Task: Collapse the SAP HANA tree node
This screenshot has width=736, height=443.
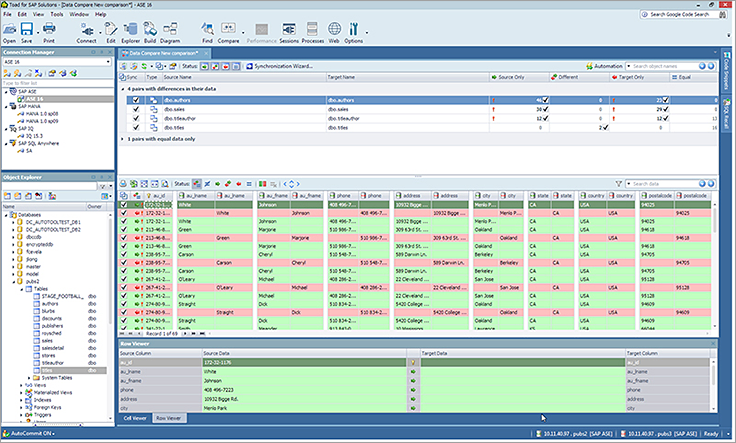Action: pos(6,107)
